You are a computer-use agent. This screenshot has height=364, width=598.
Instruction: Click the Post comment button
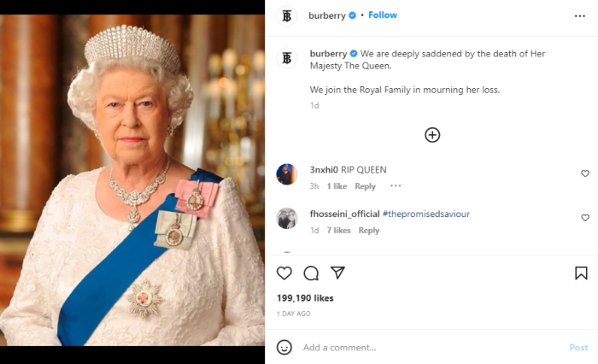pos(578,348)
